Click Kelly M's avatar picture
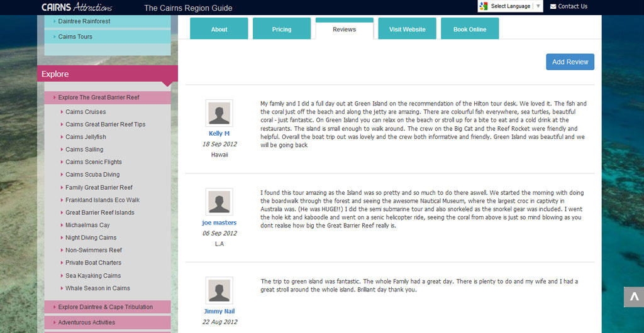The image size is (644, 333). [219, 113]
